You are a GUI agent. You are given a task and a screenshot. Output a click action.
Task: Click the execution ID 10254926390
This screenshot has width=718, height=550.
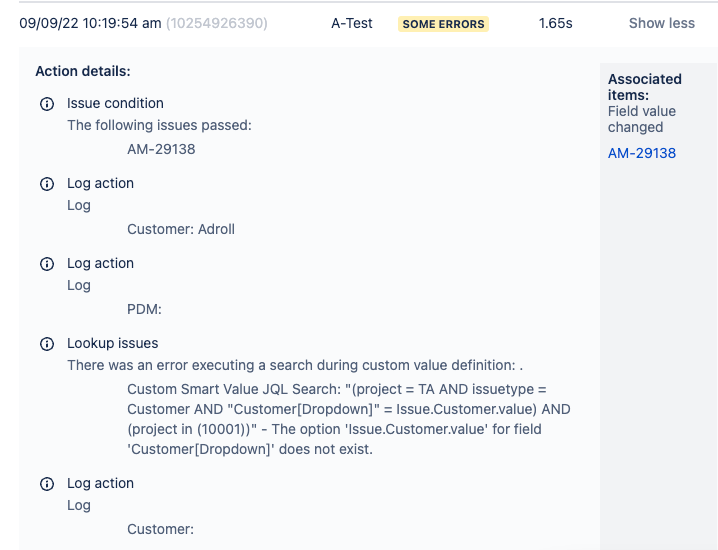(x=217, y=23)
